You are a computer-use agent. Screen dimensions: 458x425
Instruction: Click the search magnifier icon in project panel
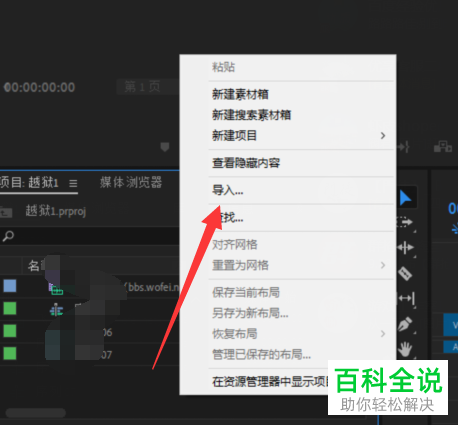tap(8, 236)
